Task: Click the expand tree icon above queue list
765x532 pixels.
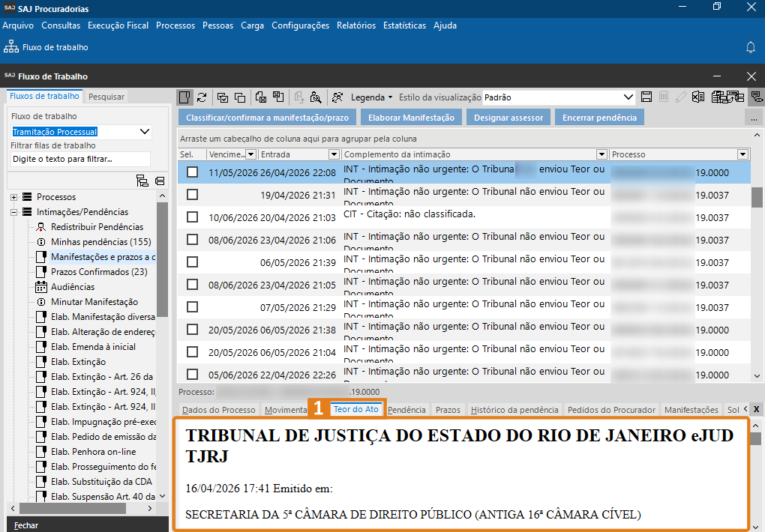Action: coord(142,181)
